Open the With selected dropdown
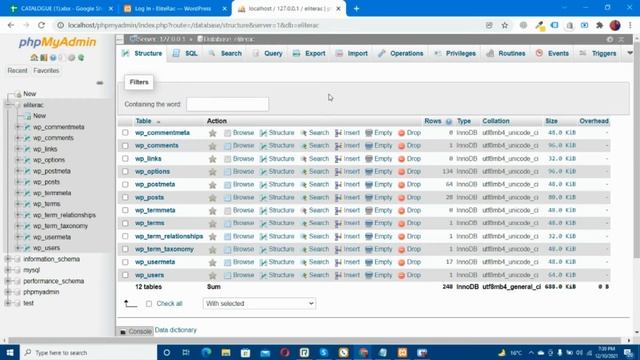The height and width of the screenshot is (360, 640). (259, 304)
